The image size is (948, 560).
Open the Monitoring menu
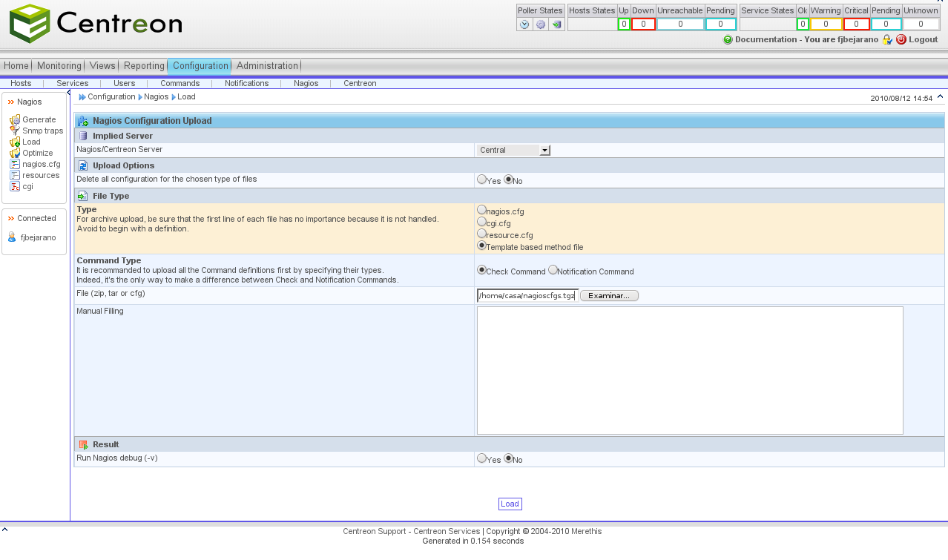pos(59,66)
